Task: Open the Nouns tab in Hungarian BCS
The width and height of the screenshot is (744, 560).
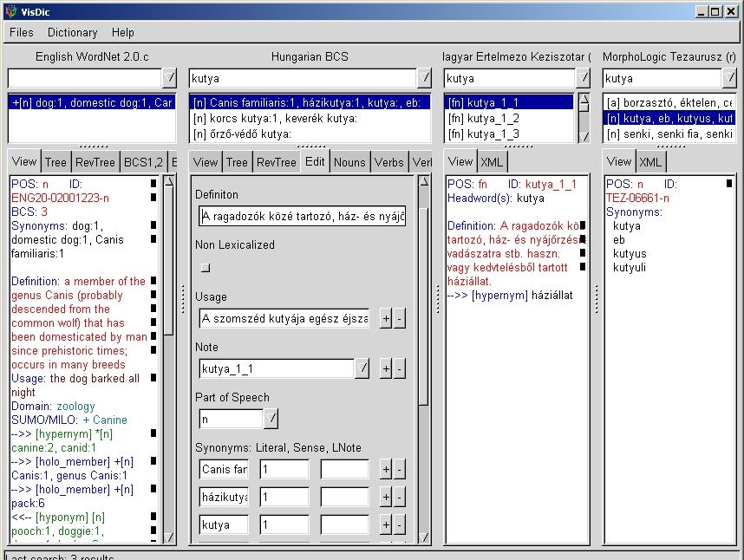Action: click(349, 162)
